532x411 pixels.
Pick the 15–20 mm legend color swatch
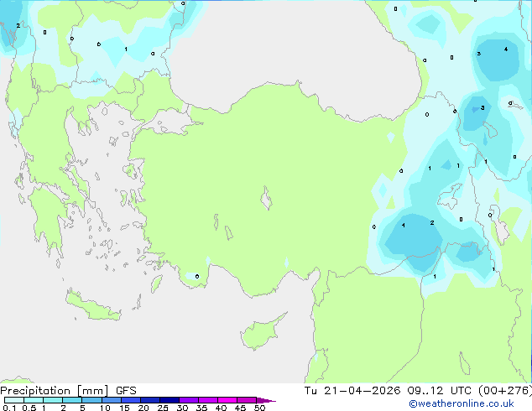tap(131, 400)
